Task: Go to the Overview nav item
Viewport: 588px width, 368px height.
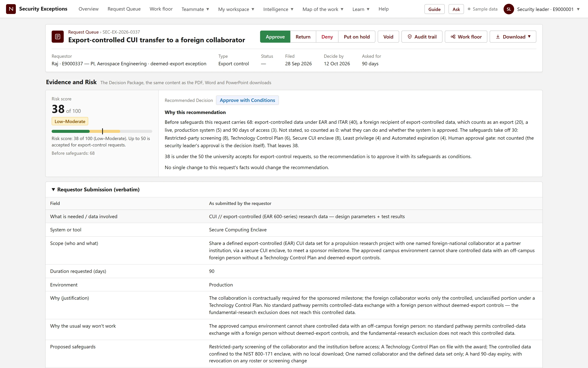Action: (x=88, y=9)
